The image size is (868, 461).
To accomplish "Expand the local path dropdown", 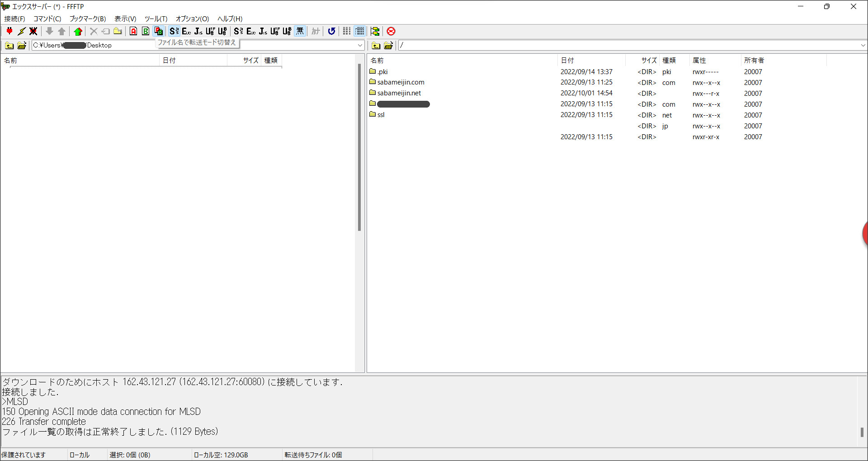I will (x=360, y=45).
